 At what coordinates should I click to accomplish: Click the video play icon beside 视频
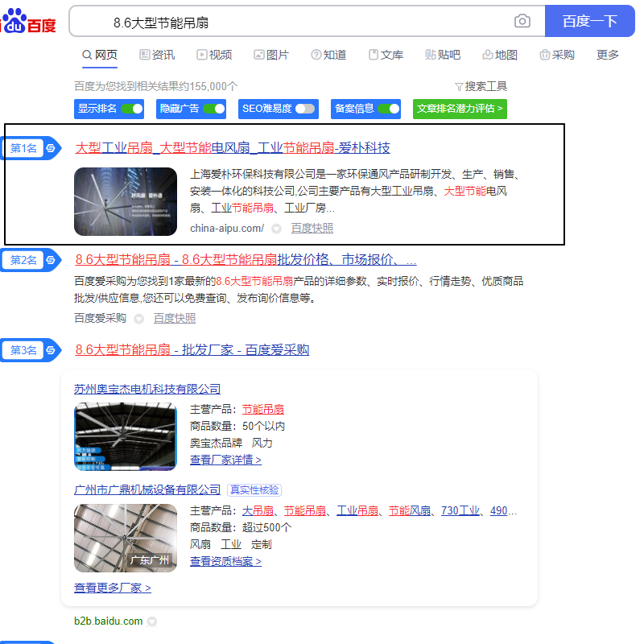202,55
